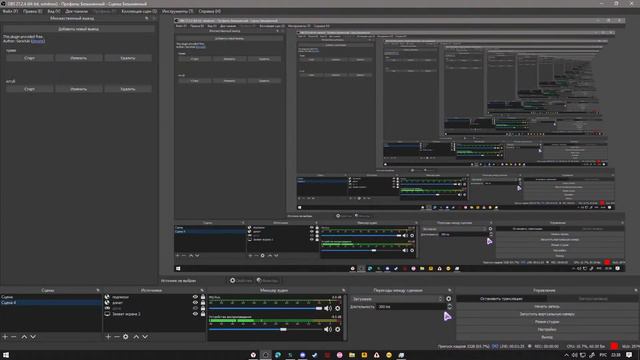Move scene down in Сцены panel
640x360 pixels.
[x=33, y=337]
